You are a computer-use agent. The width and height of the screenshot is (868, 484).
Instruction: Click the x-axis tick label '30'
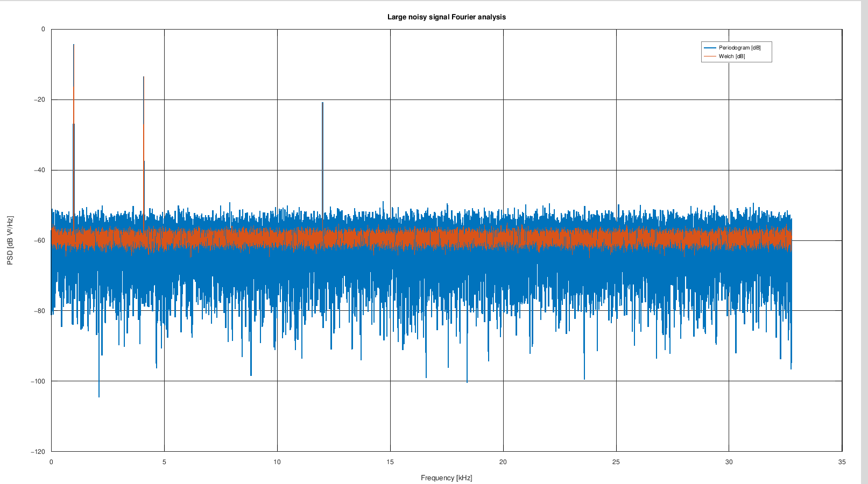(729, 462)
